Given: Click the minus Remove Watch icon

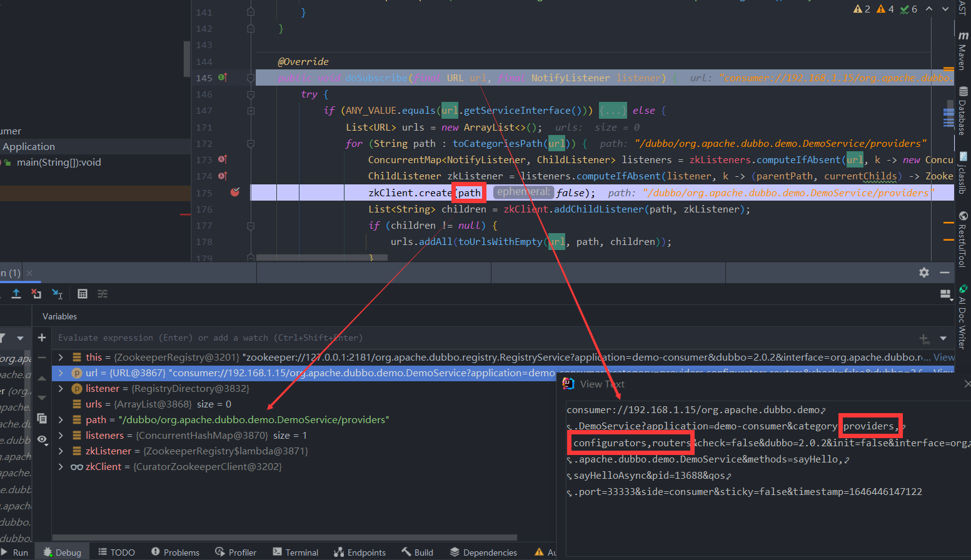Looking at the screenshot, I should [42, 357].
